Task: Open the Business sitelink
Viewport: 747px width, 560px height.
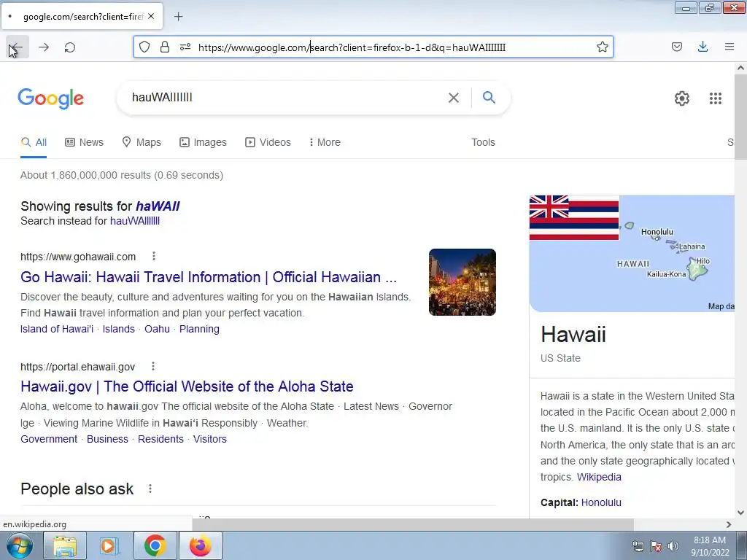Action: (107, 439)
